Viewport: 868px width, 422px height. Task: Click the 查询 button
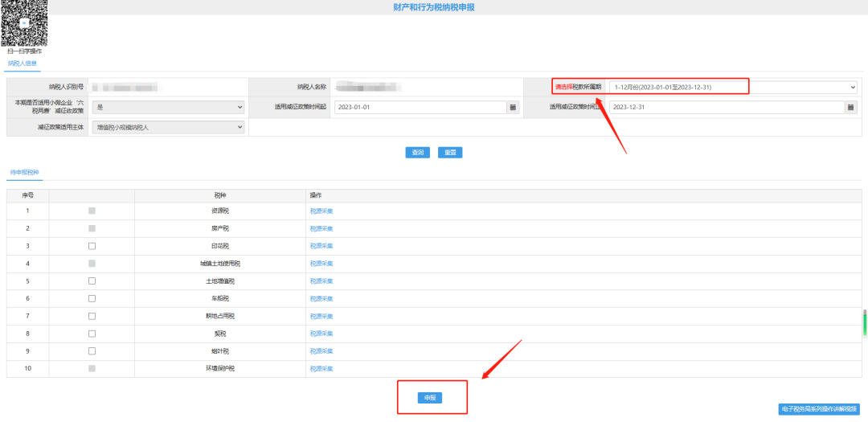pos(417,153)
